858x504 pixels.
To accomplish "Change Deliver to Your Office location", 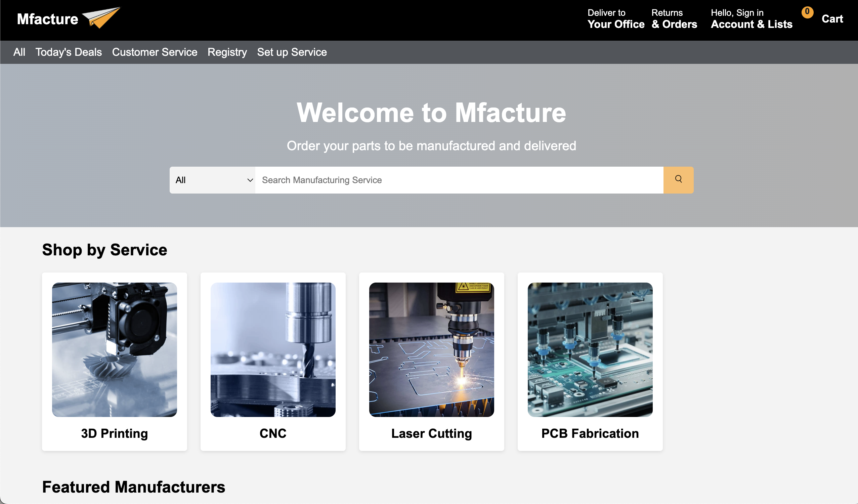I will 615,19.
